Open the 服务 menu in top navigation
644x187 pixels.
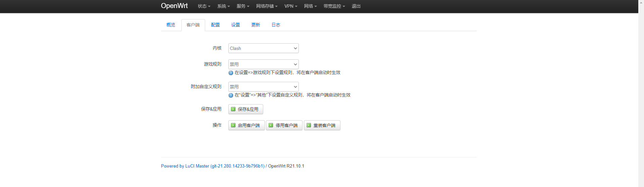tap(243, 6)
